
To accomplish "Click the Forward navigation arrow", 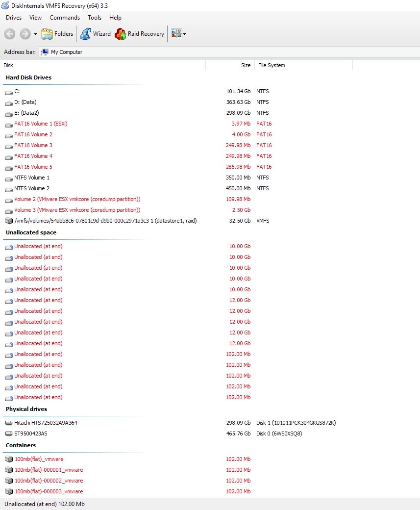I will coord(25,34).
